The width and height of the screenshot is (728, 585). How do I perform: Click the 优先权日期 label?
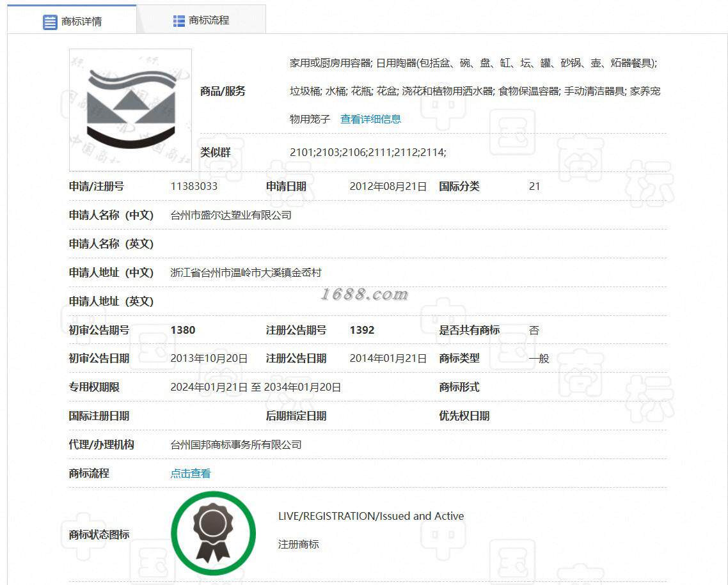click(464, 416)
